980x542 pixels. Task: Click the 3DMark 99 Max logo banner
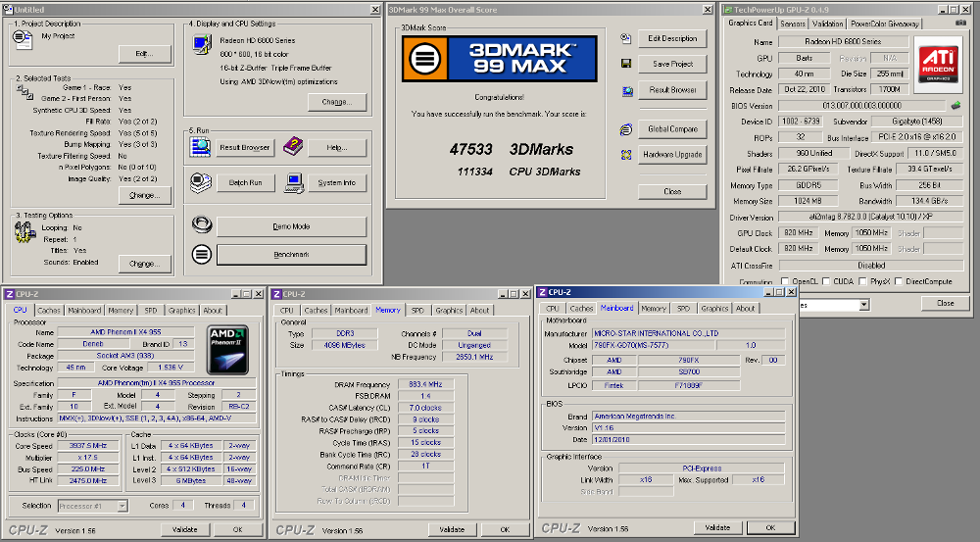[500, 58]
